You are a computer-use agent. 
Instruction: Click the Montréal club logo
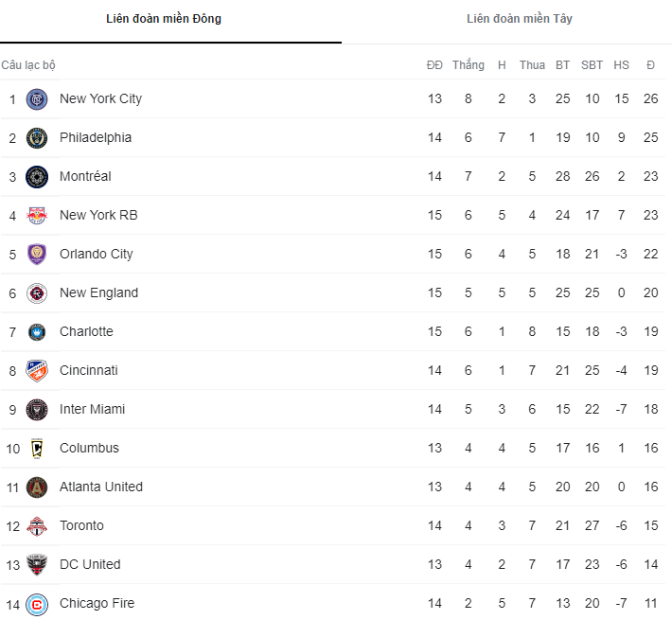[x=37, y=176]
